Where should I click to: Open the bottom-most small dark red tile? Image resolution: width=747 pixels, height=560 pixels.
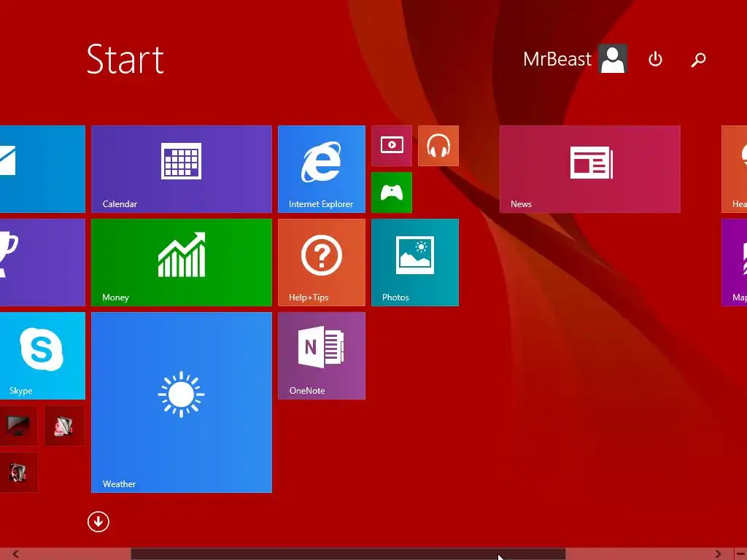[x=18, y=472]
